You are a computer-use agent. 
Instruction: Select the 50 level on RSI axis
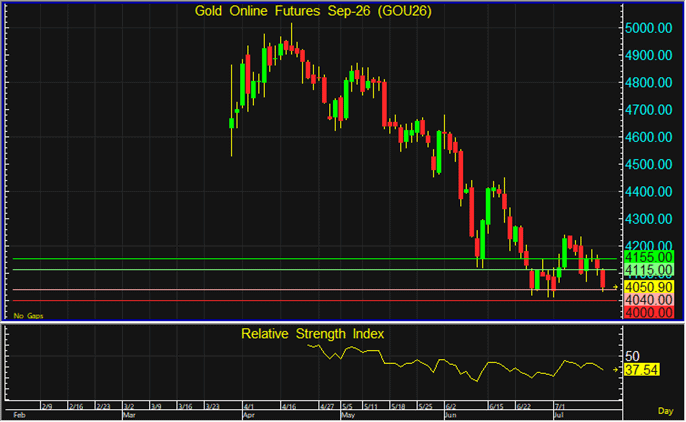(632, 356)
